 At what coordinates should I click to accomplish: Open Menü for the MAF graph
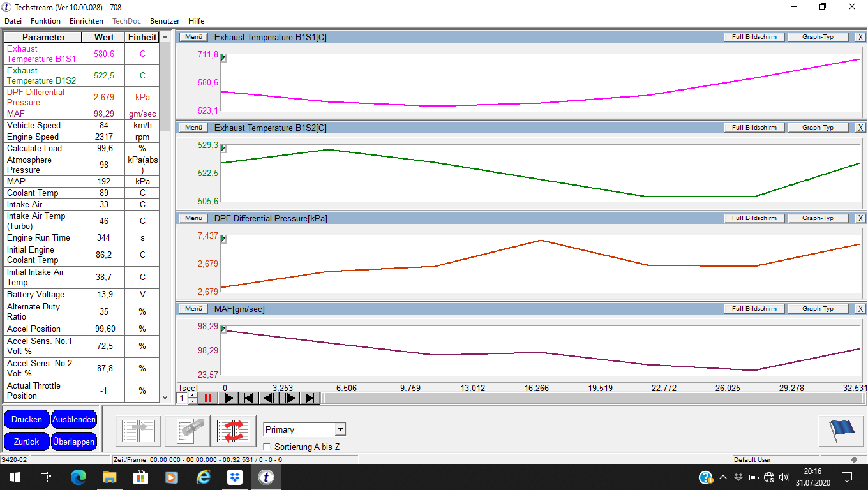point(193,309)
